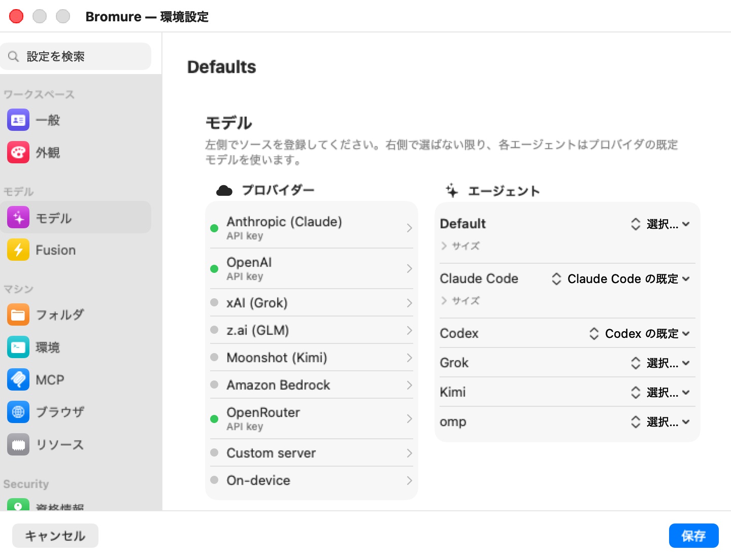Image resolution: width=731 pixels, height=560 pixels.
Task: Click the chevron on Amazon Bedrock row
Action: tap(409, 385)
